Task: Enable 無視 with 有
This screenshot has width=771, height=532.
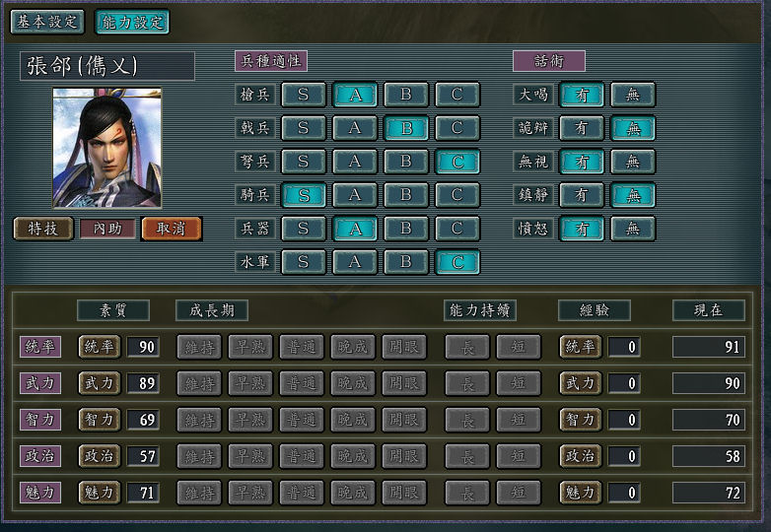Action: [582, 162]
